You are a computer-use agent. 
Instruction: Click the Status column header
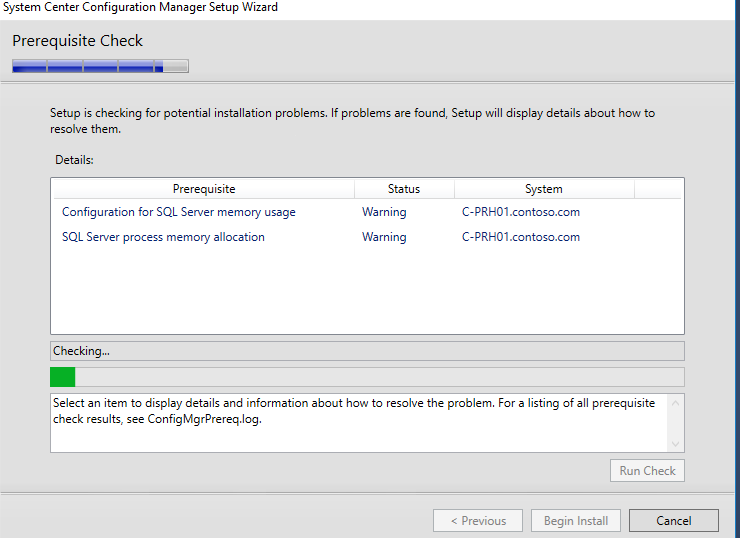pos(404,189)
